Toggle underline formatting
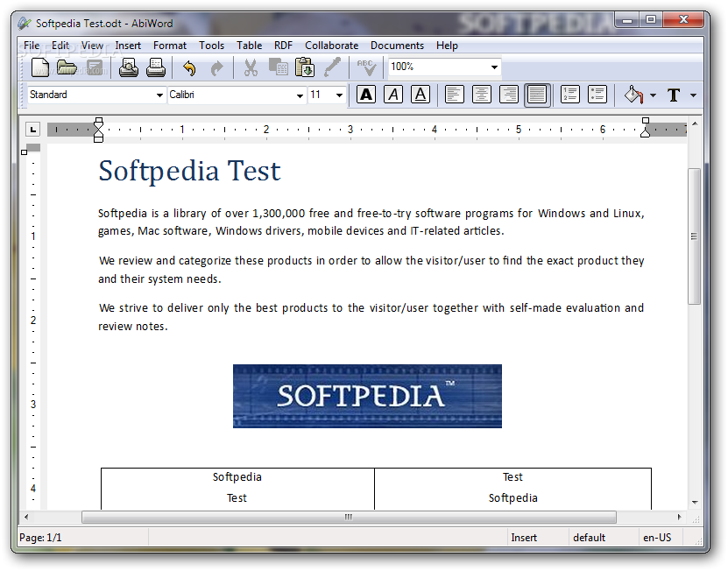728x571 pixels. 421,95
